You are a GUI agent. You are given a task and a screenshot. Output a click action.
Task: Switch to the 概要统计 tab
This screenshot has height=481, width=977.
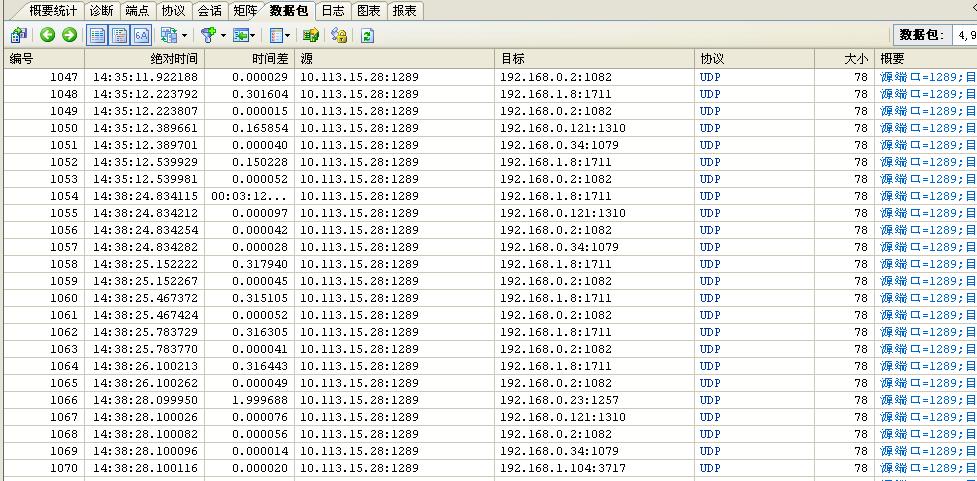(52, 11)
